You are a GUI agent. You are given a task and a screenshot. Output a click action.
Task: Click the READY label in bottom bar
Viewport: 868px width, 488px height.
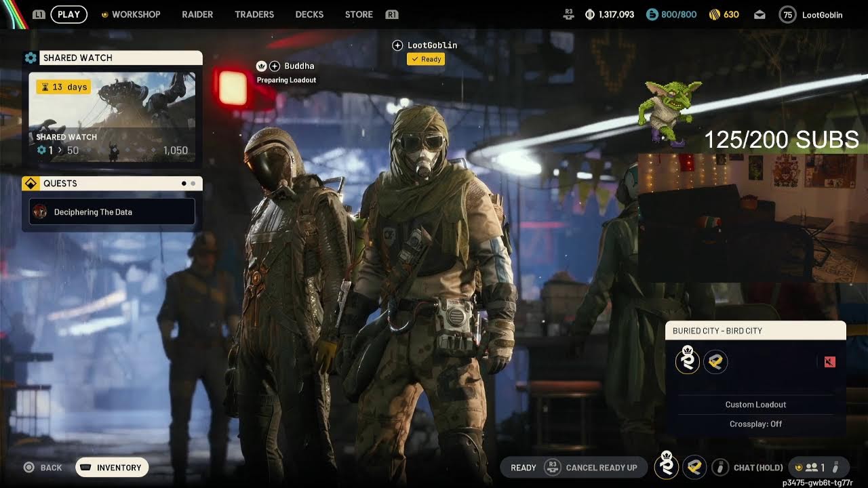(x=524, y=468)
